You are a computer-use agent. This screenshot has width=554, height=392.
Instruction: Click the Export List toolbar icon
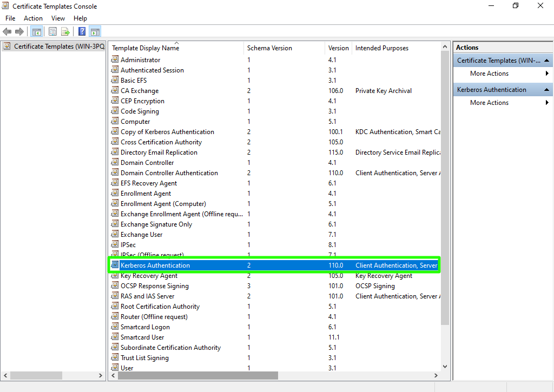pos(65,32)
